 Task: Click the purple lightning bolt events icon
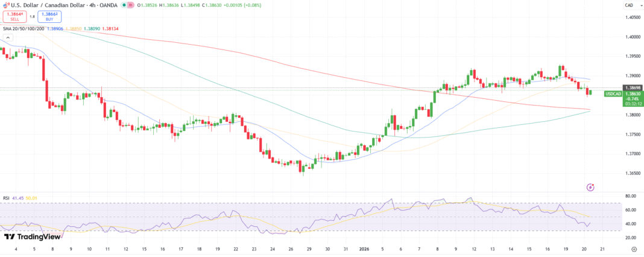(x=590, y=188)
